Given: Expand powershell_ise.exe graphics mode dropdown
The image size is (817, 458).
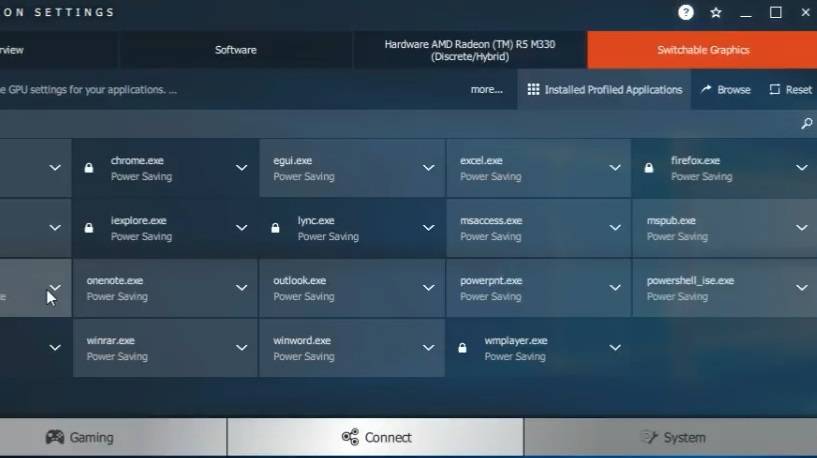Looking at the screenshot, I should point(801,288).
